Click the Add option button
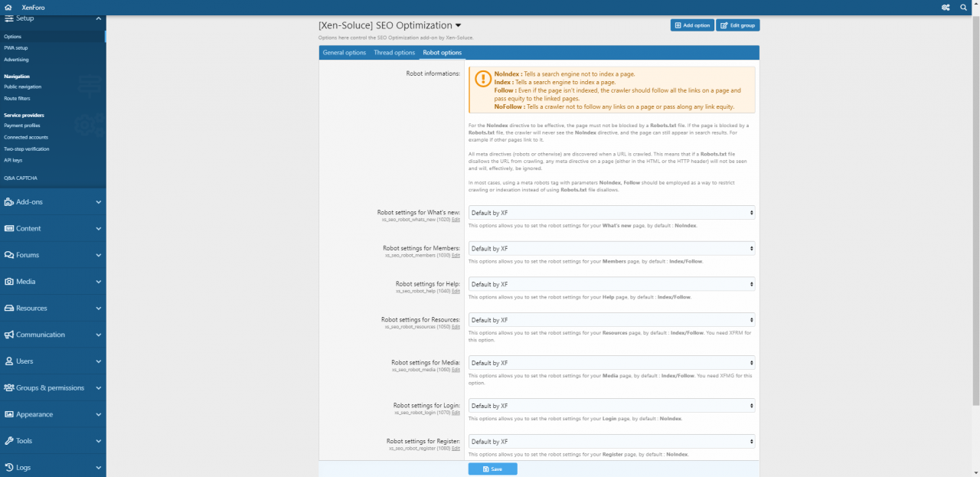The image size is (980, 477). click(692, 25)
